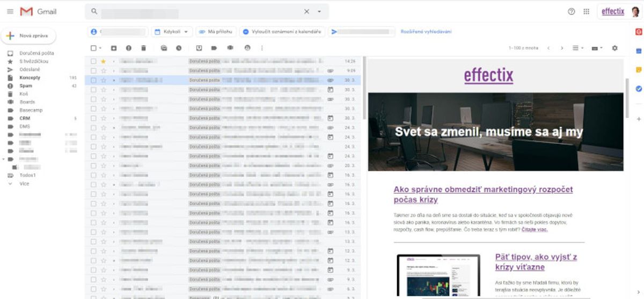Open the Google apps grid
This screenshot has width=644, height=299.
[x=586, y=11]
